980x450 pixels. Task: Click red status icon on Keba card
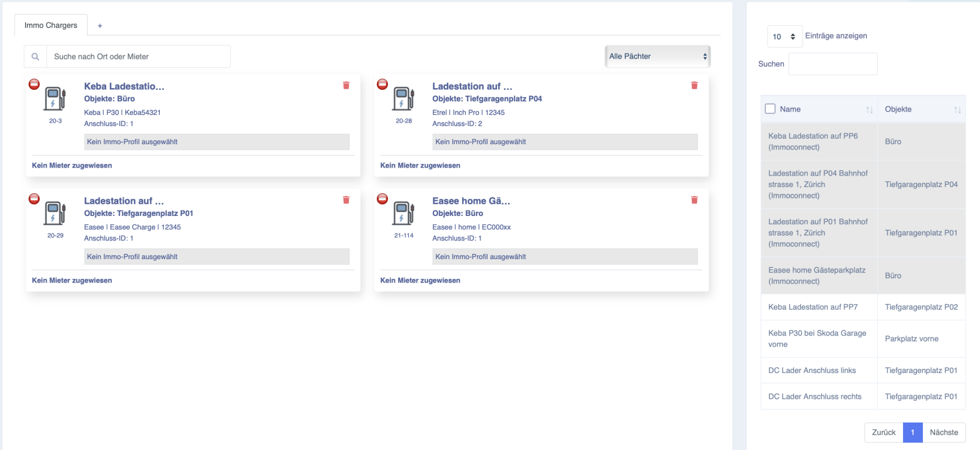[x=34, y=85]
